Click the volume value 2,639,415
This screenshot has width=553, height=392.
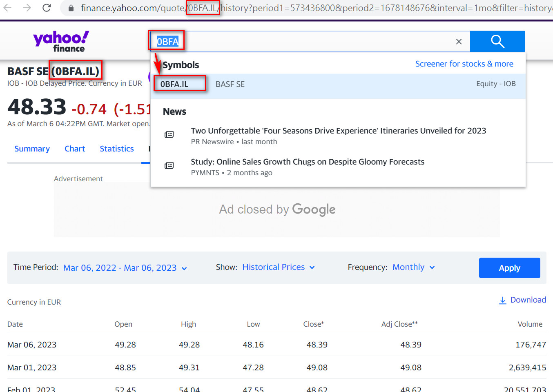[527, 367]
